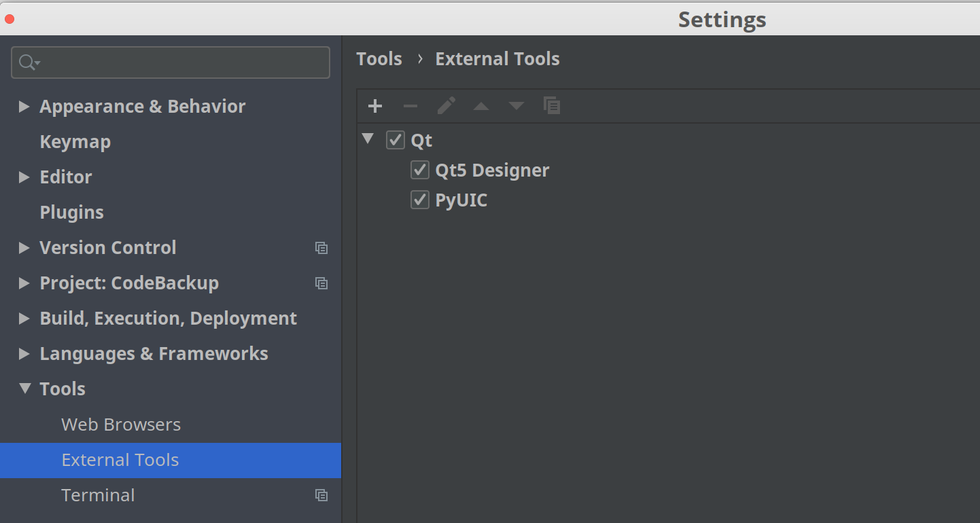Viewport: 980px width, 523px height.
Task: Disable the Qt5 Designer tool
Action: click(x=420, y=170)
